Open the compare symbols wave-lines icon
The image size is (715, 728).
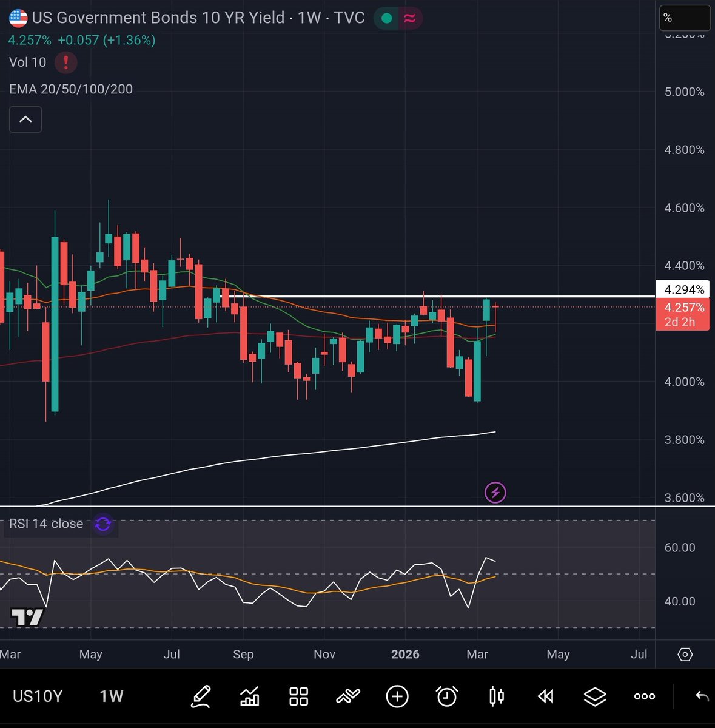coord(348,696)
